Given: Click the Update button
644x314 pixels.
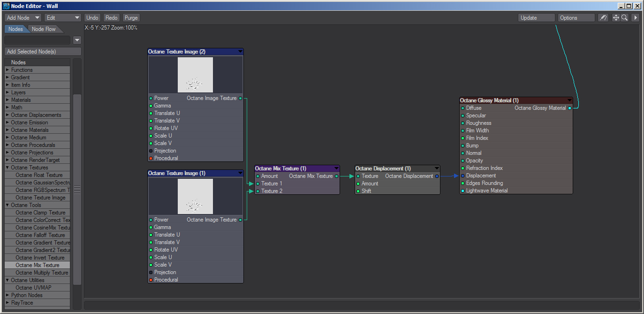Looking at the screenshot, I should click(537, 18).
